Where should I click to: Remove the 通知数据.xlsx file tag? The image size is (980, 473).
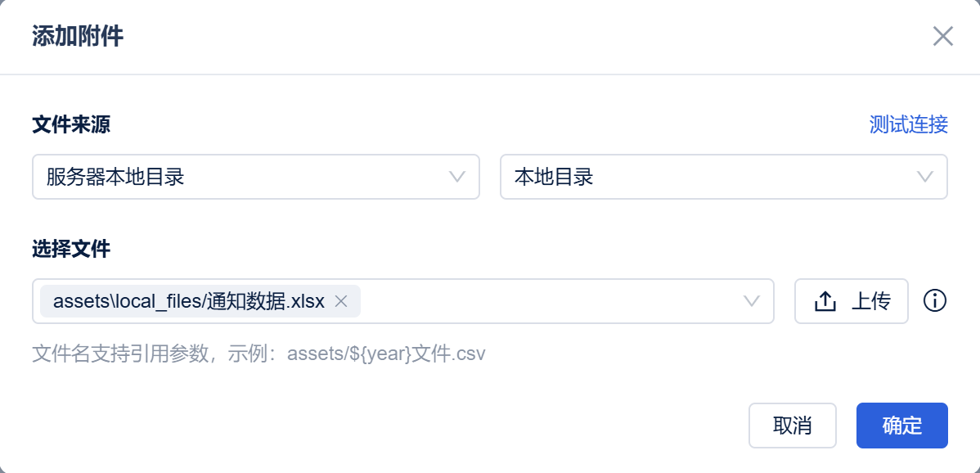tap(340, 301)
